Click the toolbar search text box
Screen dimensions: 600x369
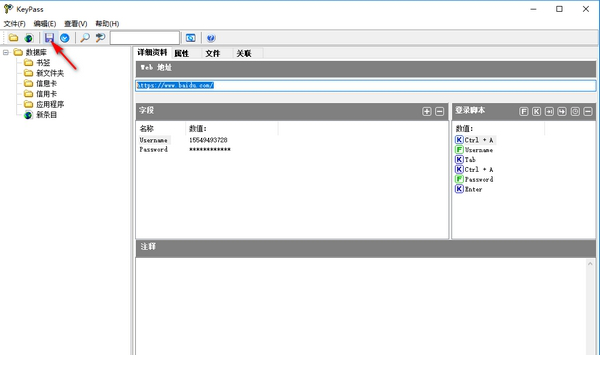(x=145, y=38)
